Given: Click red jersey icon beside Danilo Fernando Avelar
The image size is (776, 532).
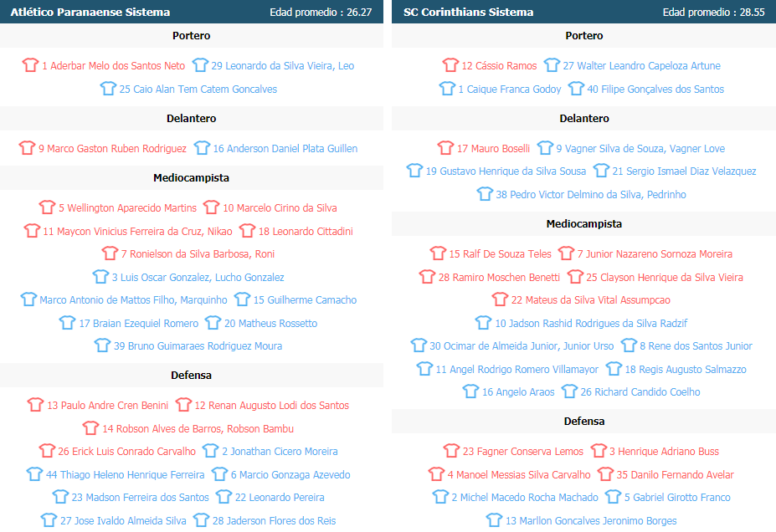Looking at the screenshot, I should [605, 473].
